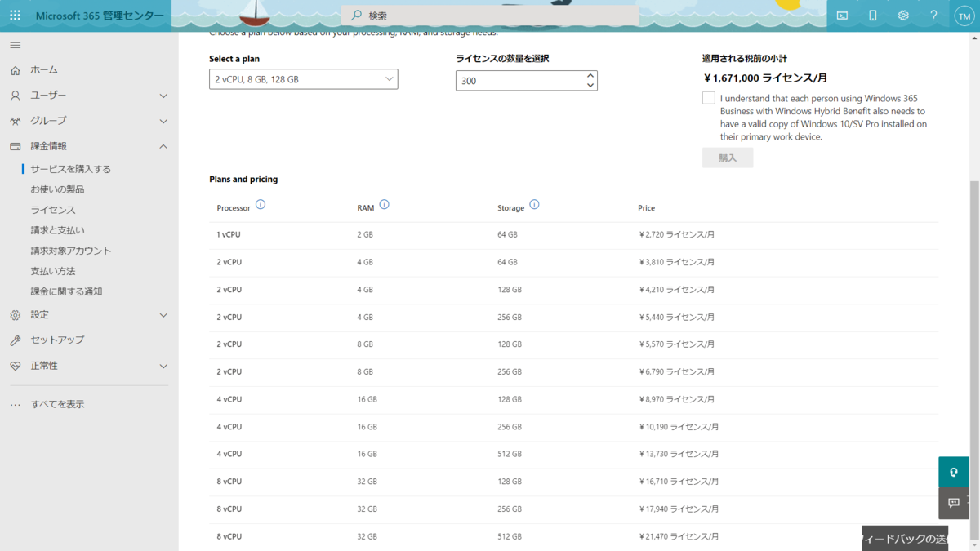Click the ¥16,710 price cell
The width and height of the screenshot is (980, 551).
pos(679,482)
